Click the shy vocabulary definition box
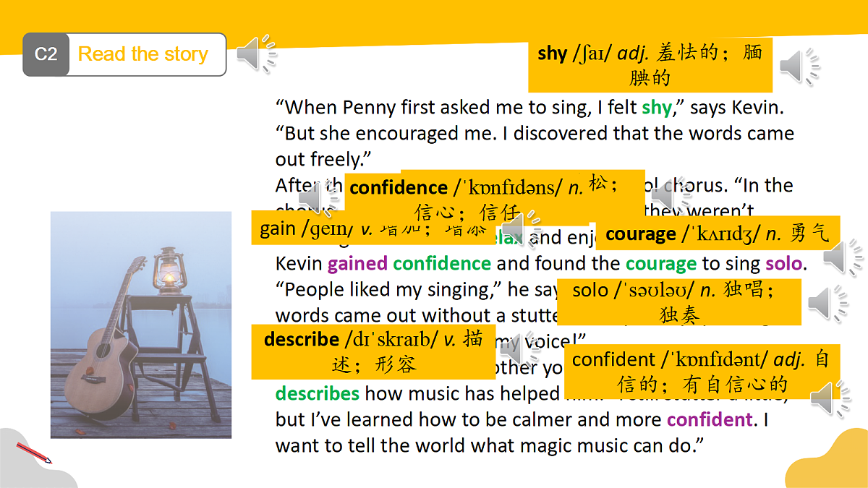 pos(650,65)
